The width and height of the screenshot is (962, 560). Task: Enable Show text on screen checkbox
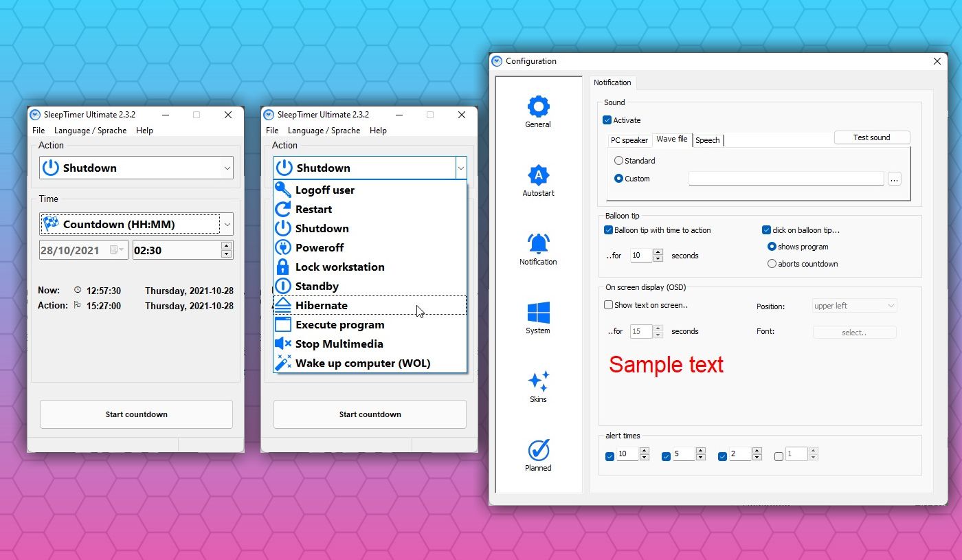pyautogui.click(x=608, y=305)
